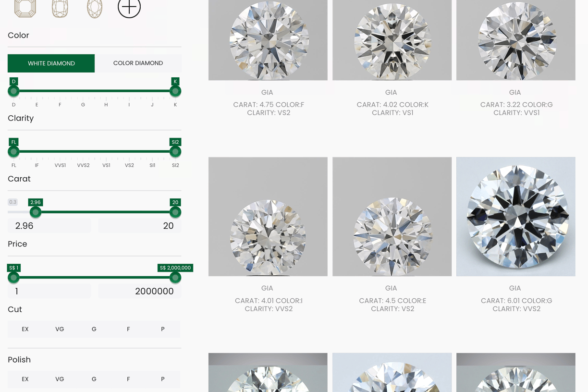Focus the maximum price input 2000000

(x=140, y=291)
